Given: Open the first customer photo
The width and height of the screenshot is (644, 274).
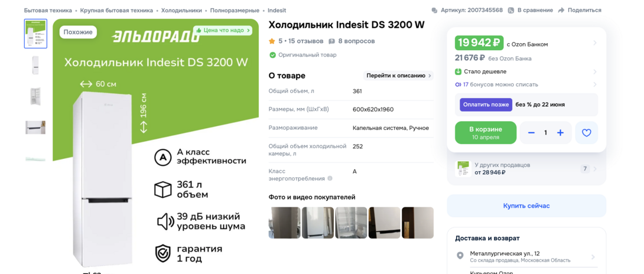Looking at the screenshot, I should (x=284, y=223).
